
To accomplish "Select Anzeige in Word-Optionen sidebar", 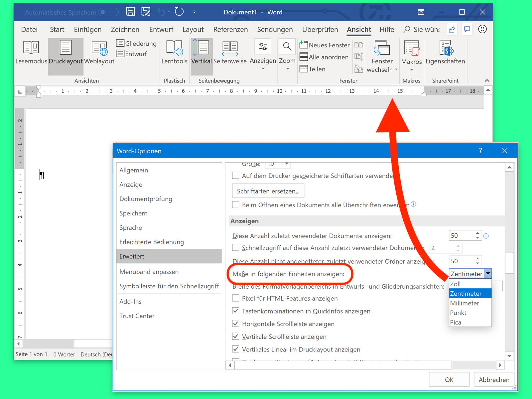I will click(x=169, y=185).
